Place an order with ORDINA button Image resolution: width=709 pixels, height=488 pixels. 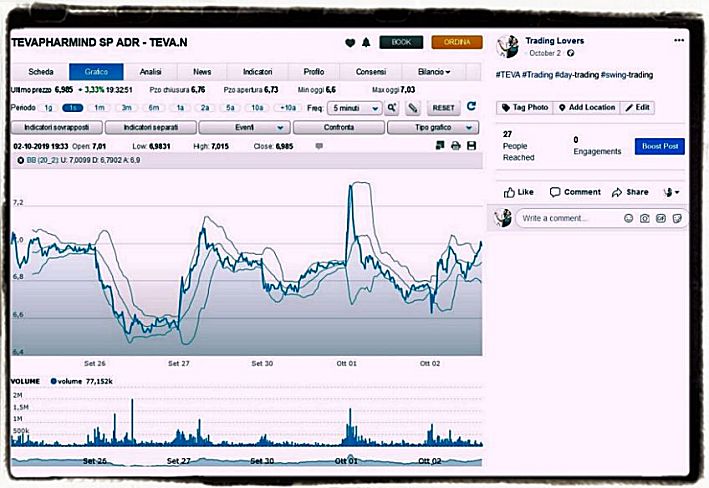(x=457, y=42)
